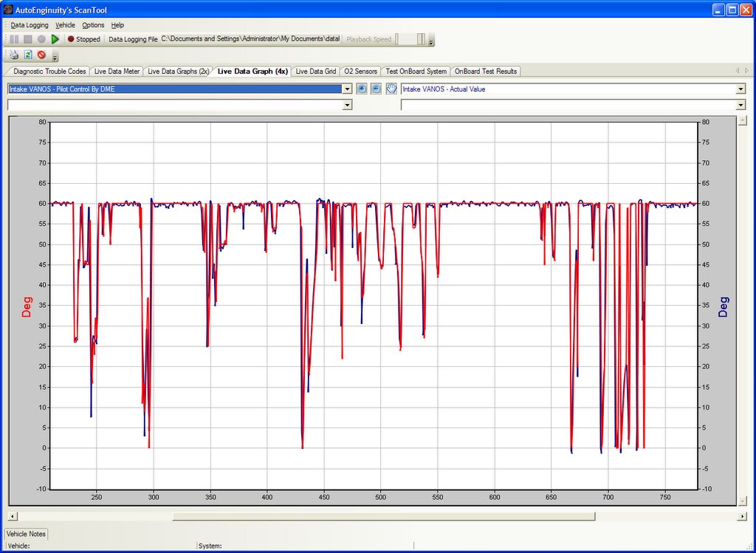Close the ScanTool window
The image size is (756, 553).
click(746, 10)
